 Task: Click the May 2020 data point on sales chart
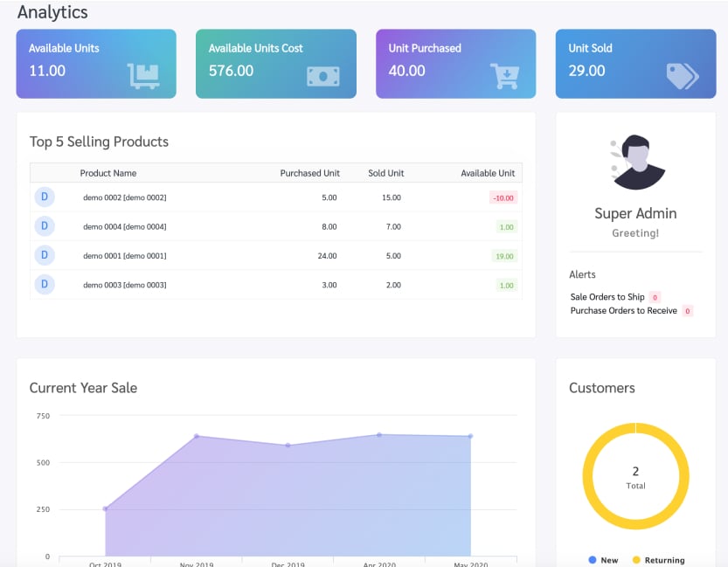tap(470, 436)
